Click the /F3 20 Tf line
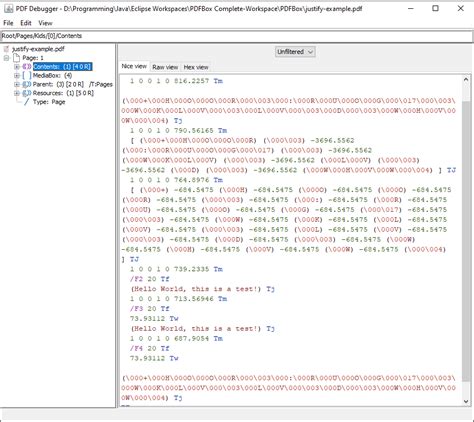The width and height of the screenshot is (474, 422). [x=150, y=309]
